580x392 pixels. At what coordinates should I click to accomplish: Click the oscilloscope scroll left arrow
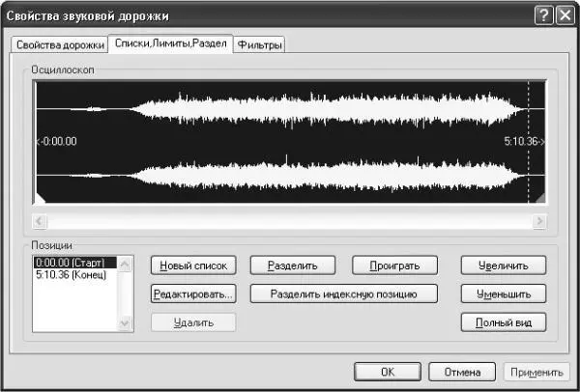tap(40, 221)
